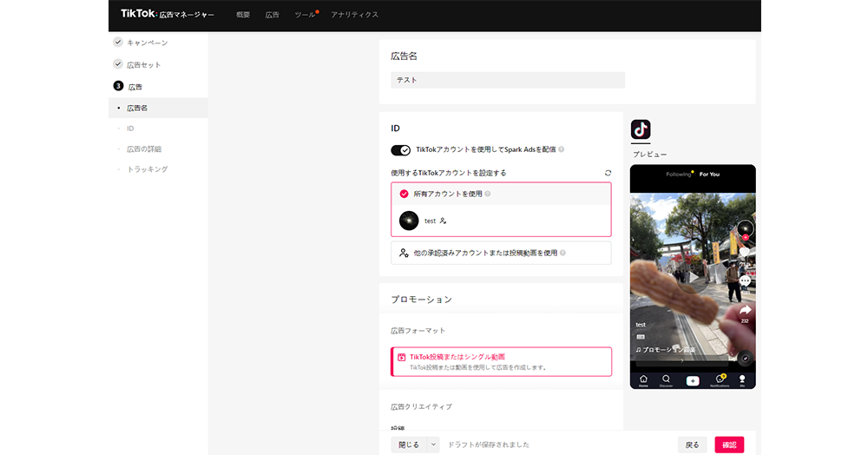
Task: Switch preview to Following tab
Action: pyautogui.click(x=679, y=175)
